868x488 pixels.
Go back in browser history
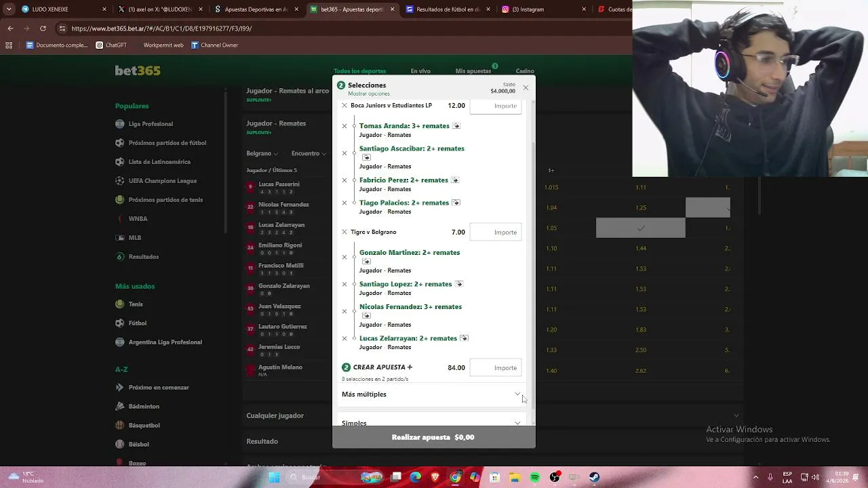point(10,28)
